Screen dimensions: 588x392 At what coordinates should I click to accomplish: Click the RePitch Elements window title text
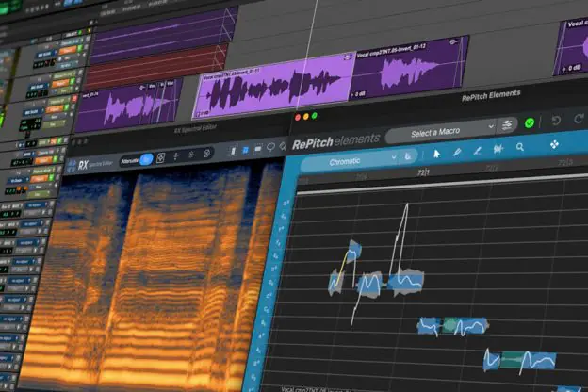491,96
